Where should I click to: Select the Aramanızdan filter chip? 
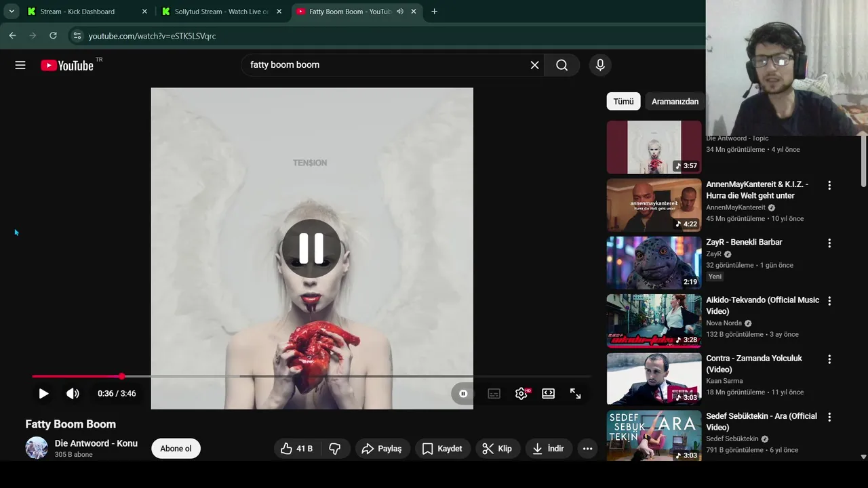[x=675, y=102]
